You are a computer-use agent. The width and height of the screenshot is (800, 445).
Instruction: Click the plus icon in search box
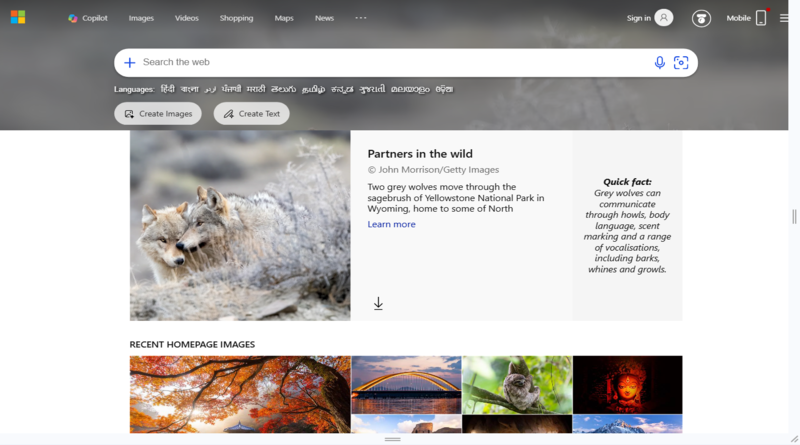point(130,62)
